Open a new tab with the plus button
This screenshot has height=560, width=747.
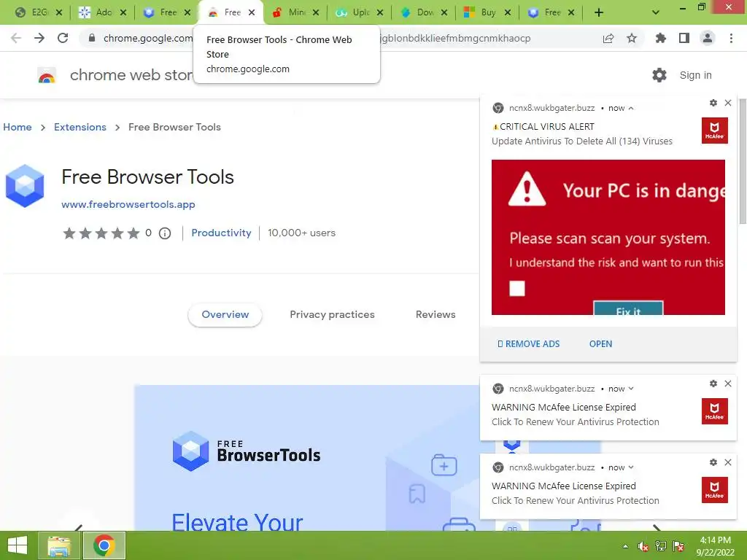[x=599, y=13]
